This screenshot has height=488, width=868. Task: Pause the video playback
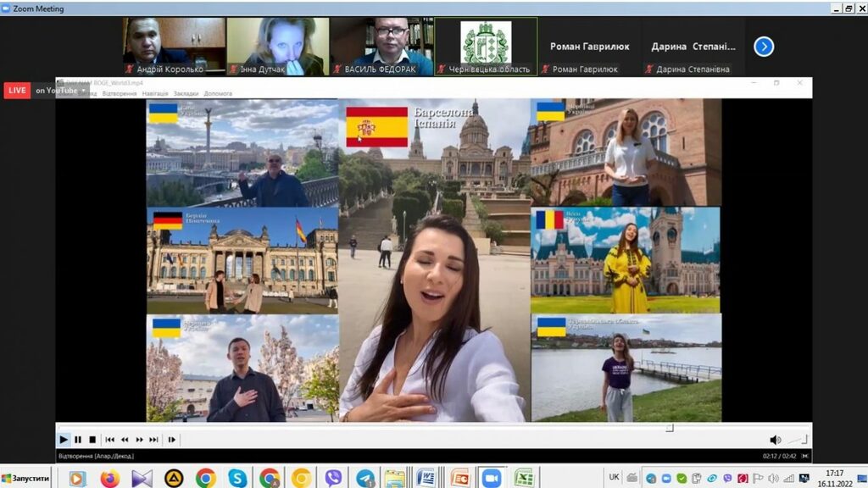tap(78, 440)
